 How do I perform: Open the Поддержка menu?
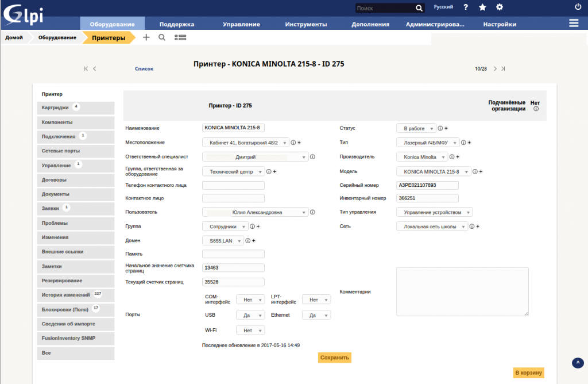point(177,24)
